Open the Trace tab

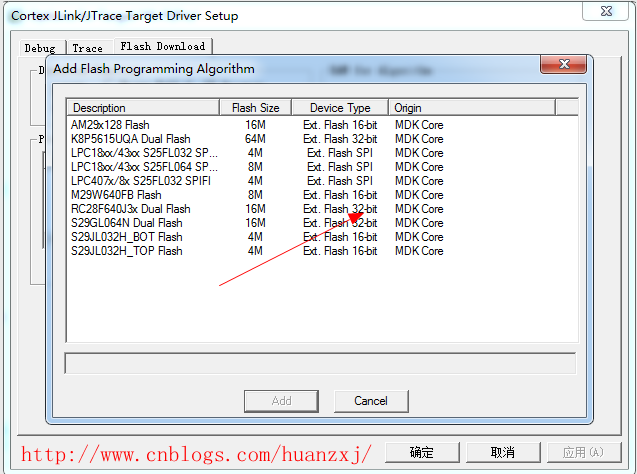pos(89,48)
